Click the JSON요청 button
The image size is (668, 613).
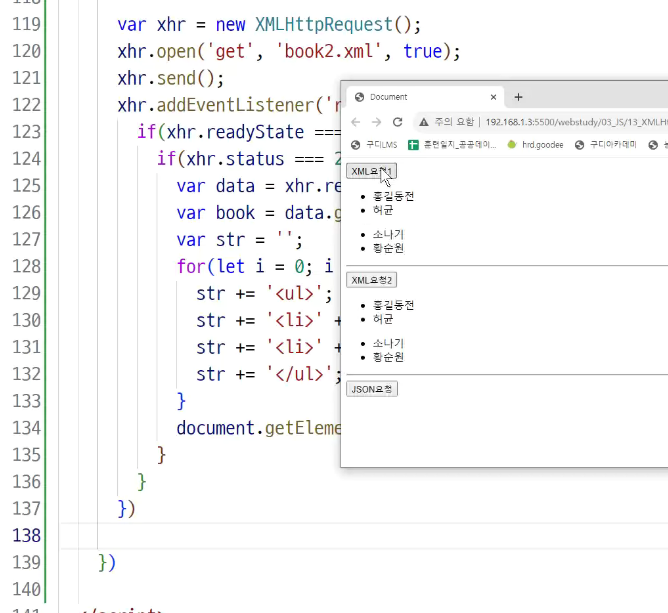[372, 389]
